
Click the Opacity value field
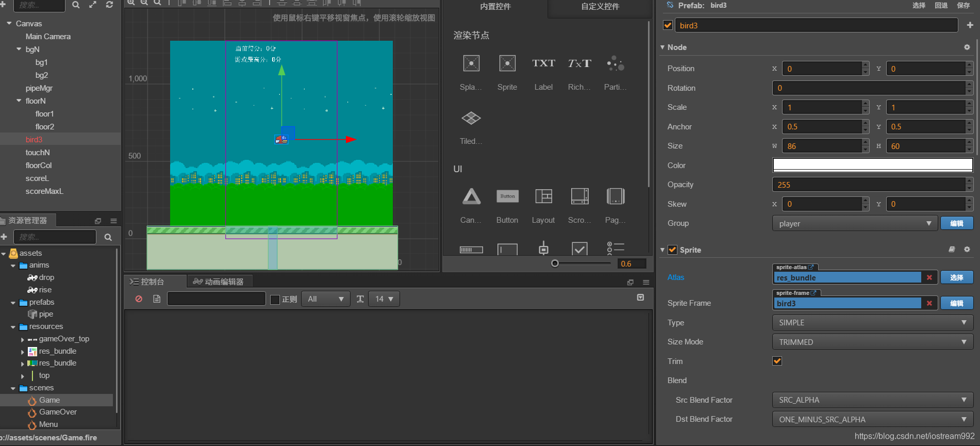pos(869,185)
